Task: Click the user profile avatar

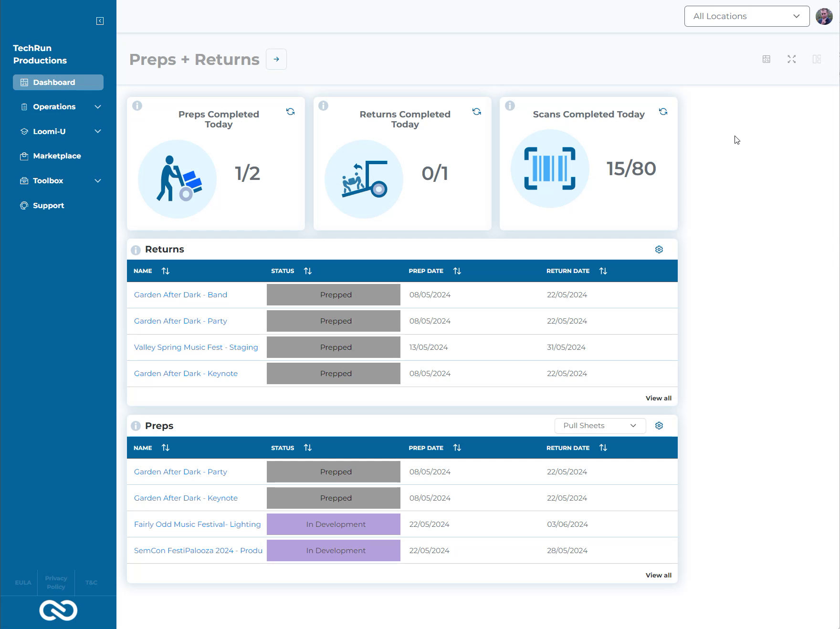Action: [x=824, y=16]
